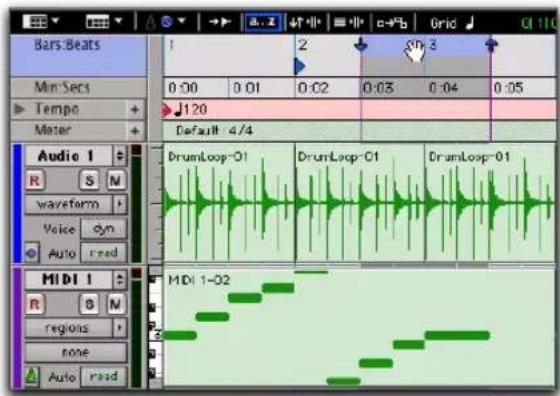Open the MIDI 1 track view arrow button
The width and height of the screenshot is (560, 396).
(120, 328)
